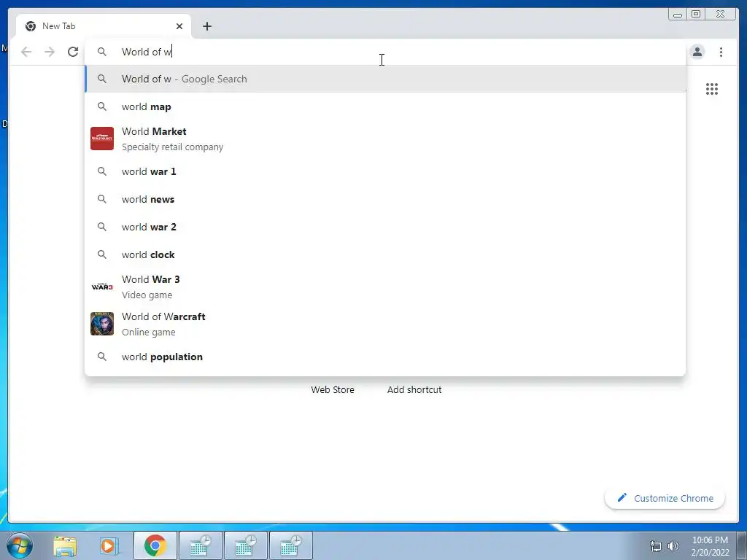Open a new tab with plus button
The width and height of the screenshot is (747, 560).
click(x=206, y=26)
